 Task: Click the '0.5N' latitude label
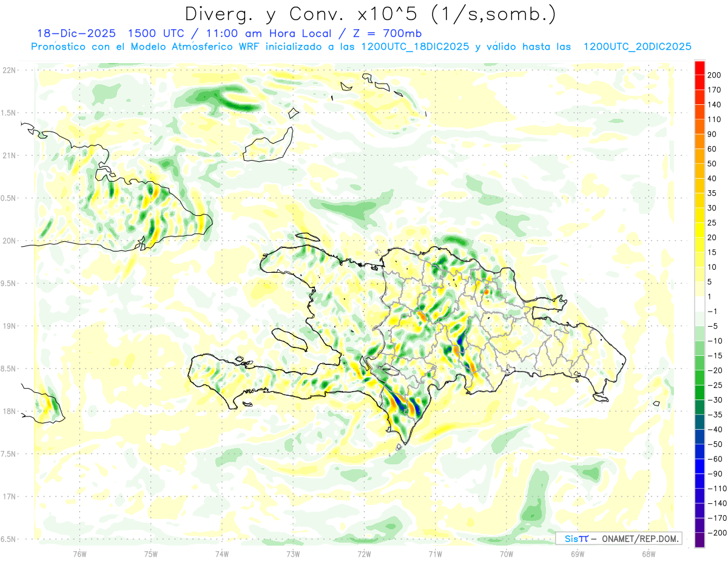click(8, 198)
